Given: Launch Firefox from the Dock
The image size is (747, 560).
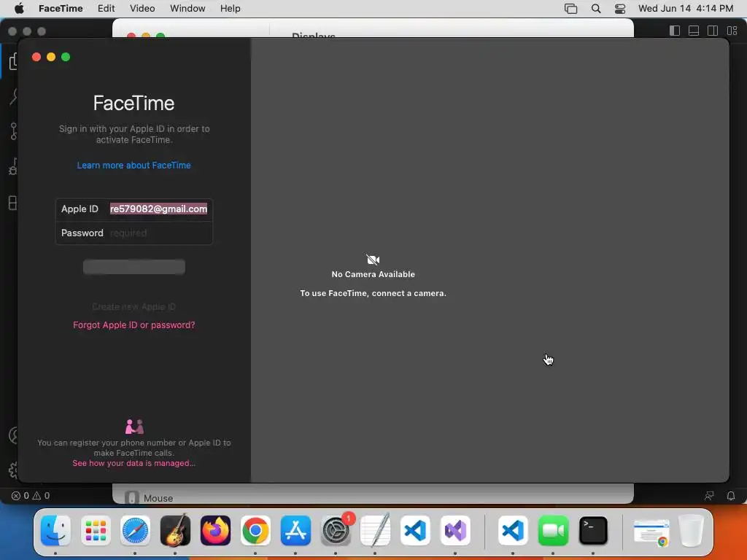Looking at the screenshot, I should coord(215,531).
